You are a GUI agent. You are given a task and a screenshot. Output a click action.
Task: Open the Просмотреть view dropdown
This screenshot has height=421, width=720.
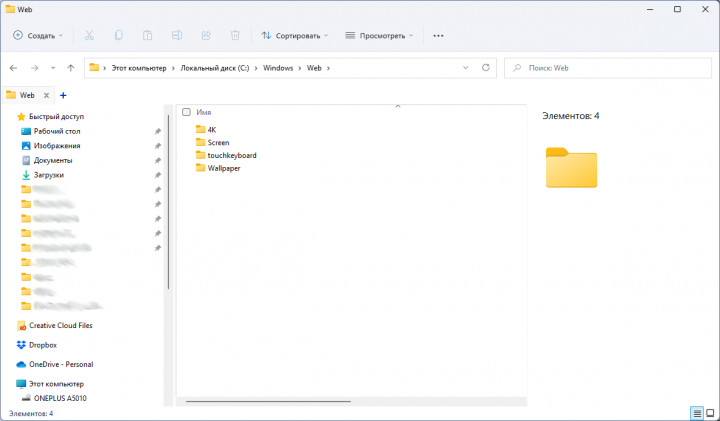point(379,35)
